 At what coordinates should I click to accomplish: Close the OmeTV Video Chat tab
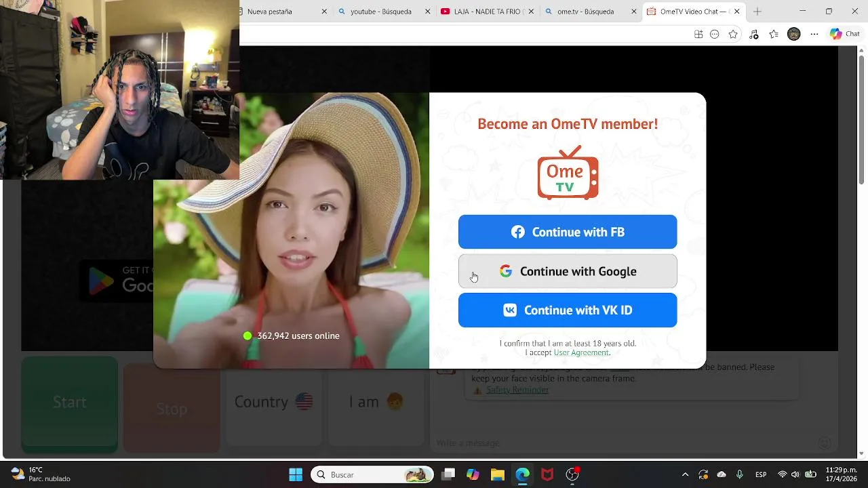coord(737,12)
